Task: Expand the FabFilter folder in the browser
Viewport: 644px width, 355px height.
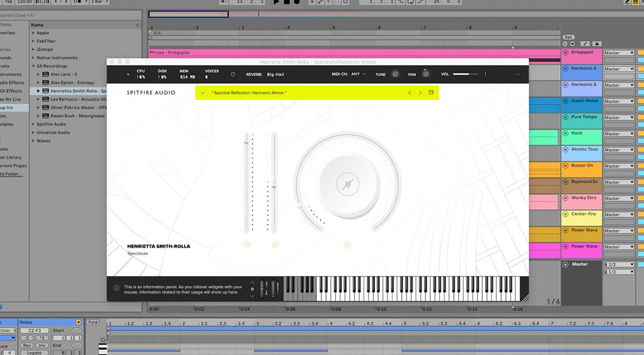Action: click(x=33, y=41)
